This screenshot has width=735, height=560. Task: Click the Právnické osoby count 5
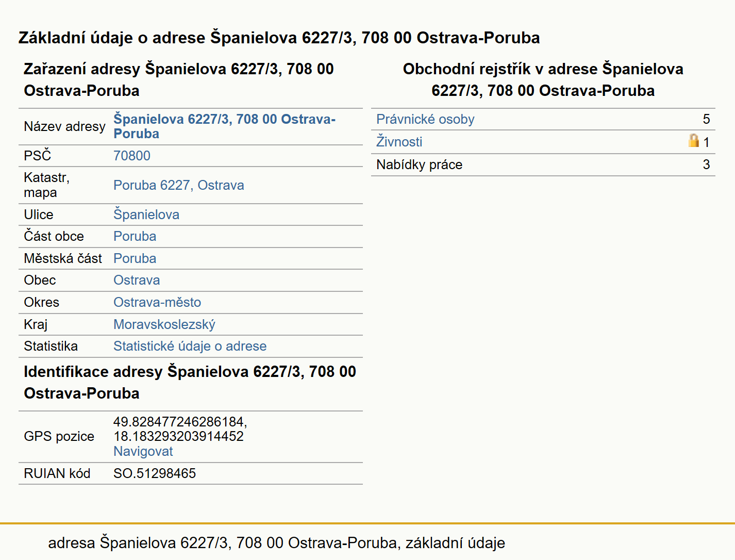[x=706, y=119]
